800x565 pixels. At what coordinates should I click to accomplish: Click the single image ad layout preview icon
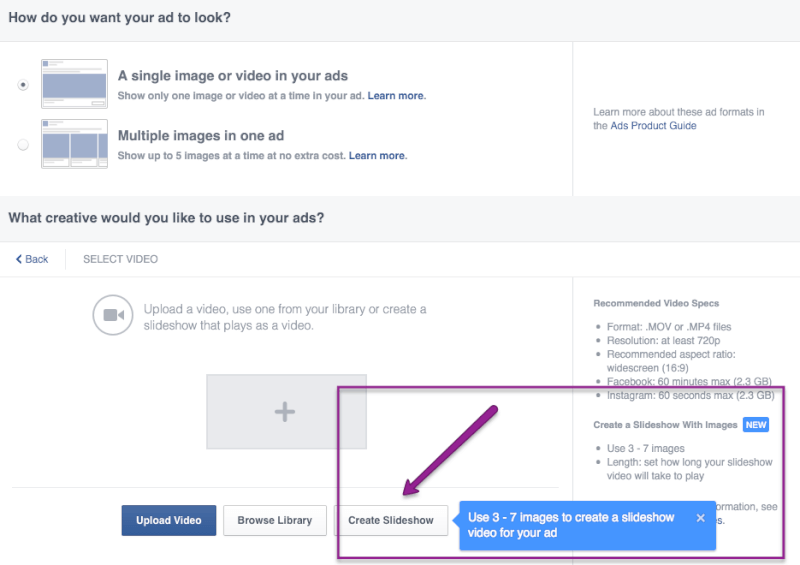(x=74, y=84)
